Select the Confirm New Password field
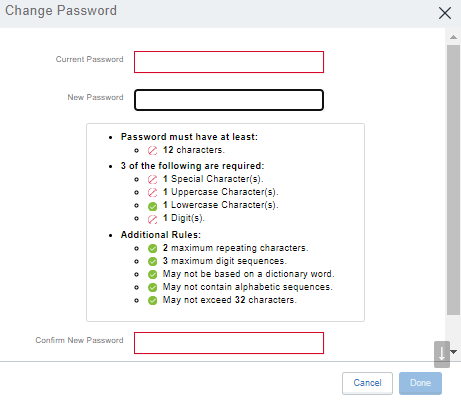Screen dimensions: 461x401 point(229,343)
